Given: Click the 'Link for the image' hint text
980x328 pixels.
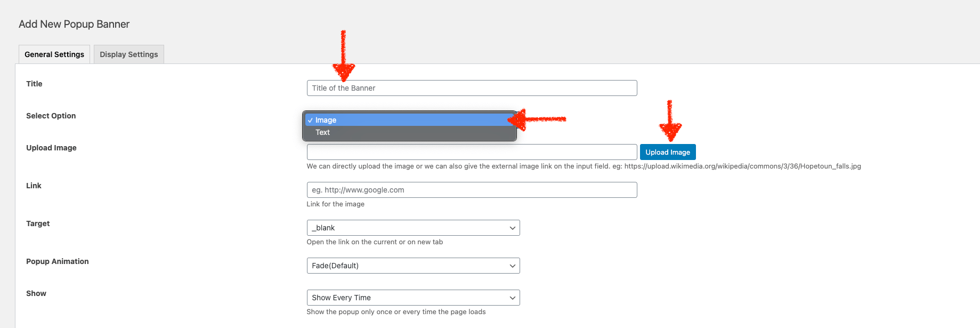Looking at the screenshot, I should click(336, 204).
